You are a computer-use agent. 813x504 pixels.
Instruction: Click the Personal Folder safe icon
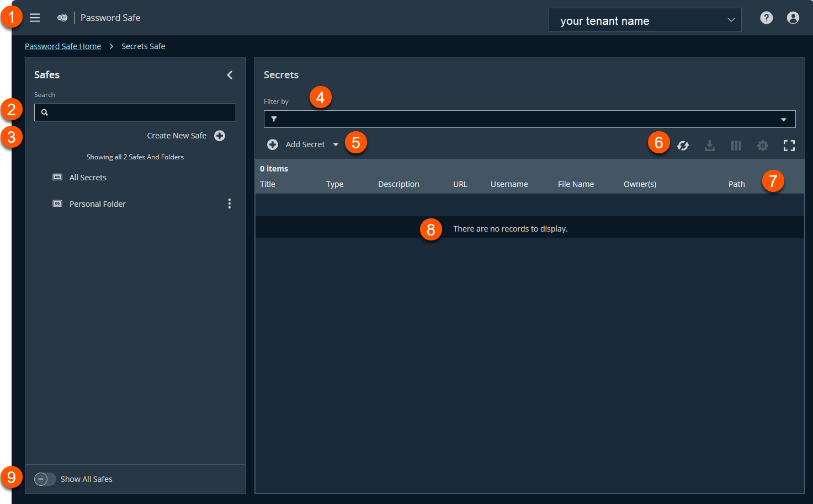(x=57, y=203)
